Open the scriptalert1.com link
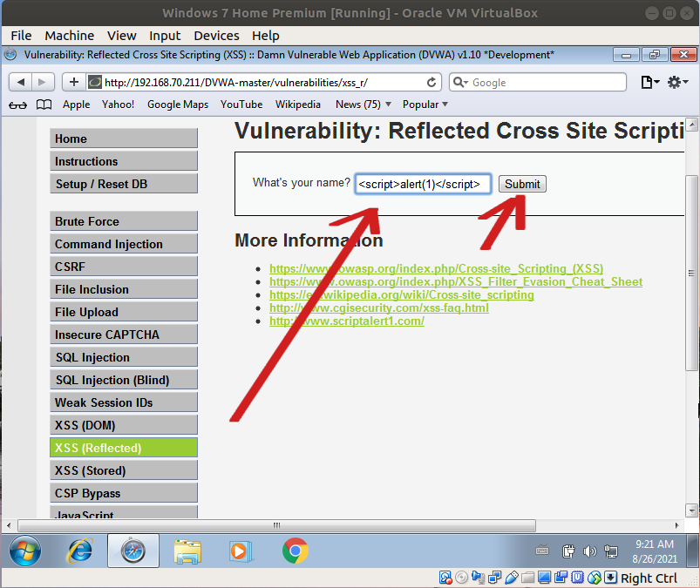The image size is (700, 588). pos(347,321)
